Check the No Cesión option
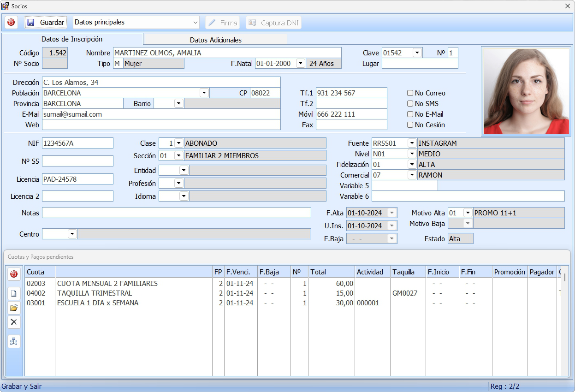This screenshot has width=575, height=392. [x=410, y=125]
